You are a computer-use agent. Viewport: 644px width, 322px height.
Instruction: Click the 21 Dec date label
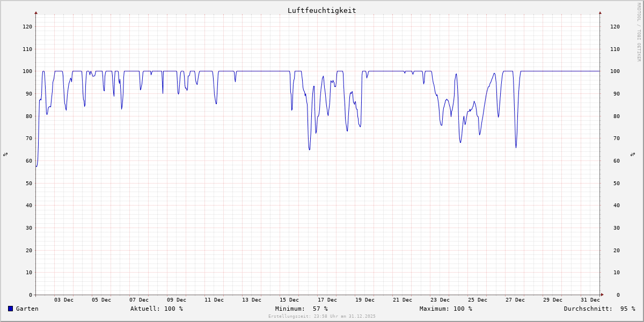coord(402,300)
